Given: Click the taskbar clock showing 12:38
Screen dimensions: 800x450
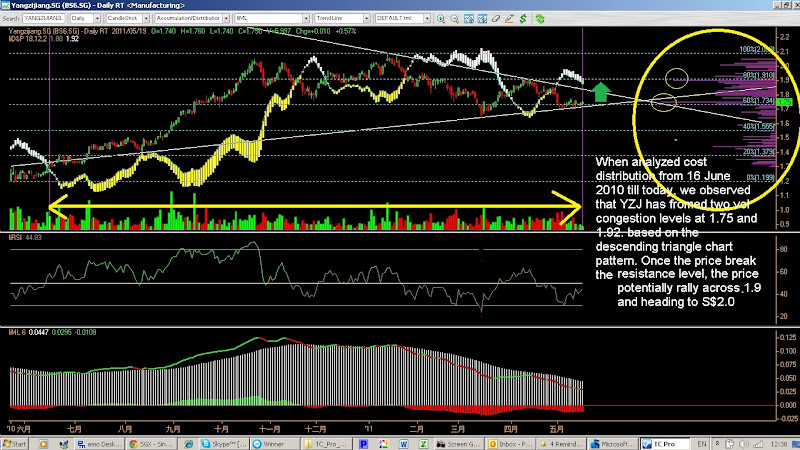Looking at the screenshot, I should click(x=779, y=444).
